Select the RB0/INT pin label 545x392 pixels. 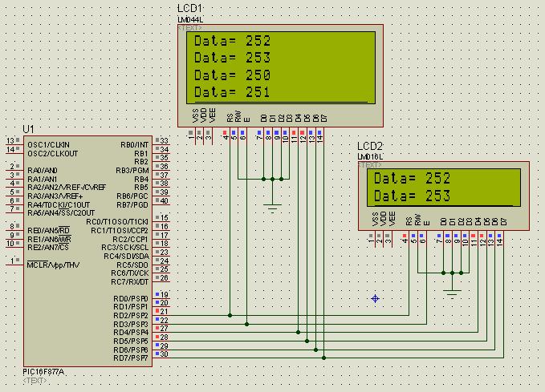[x=135, y=145]
